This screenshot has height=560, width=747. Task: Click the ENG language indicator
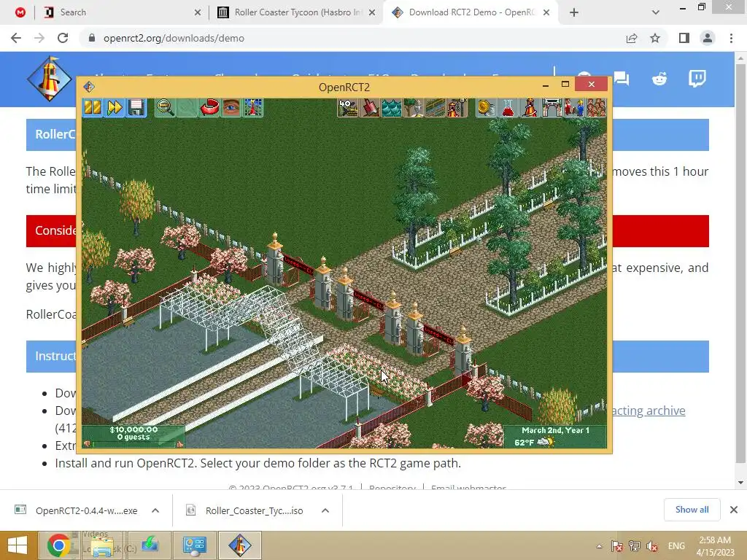pos(676,546)
